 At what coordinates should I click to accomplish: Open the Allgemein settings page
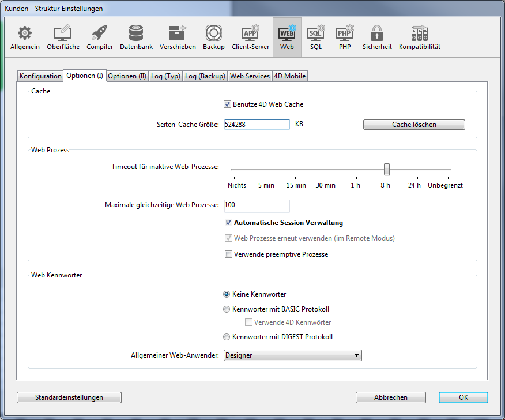(25, 38)
